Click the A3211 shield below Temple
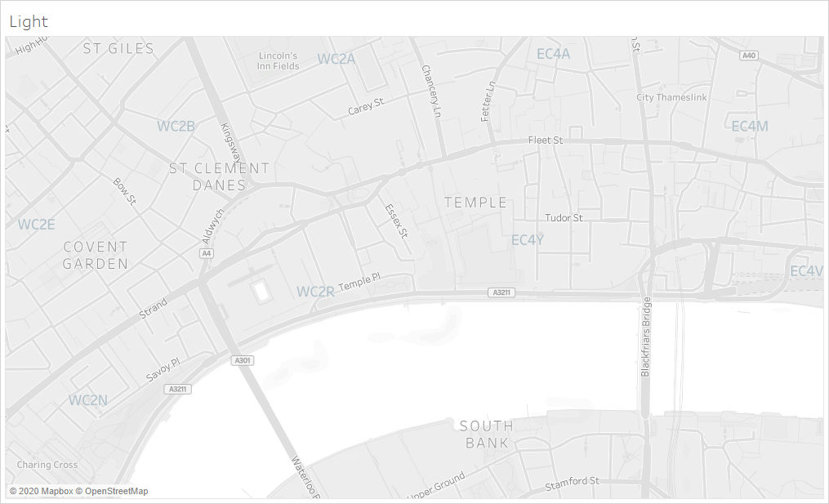Viewport: 829px width, 504px height. 501,292
